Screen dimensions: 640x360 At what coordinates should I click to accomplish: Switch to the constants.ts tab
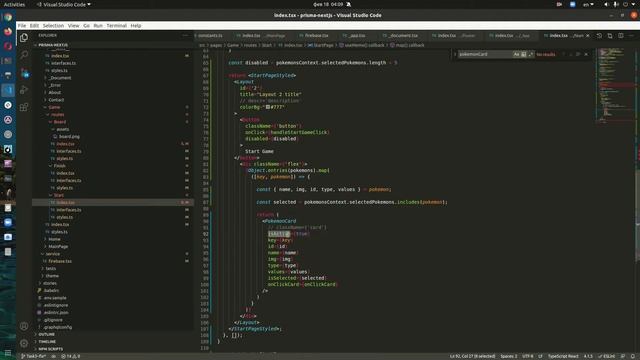click(210, 36)
